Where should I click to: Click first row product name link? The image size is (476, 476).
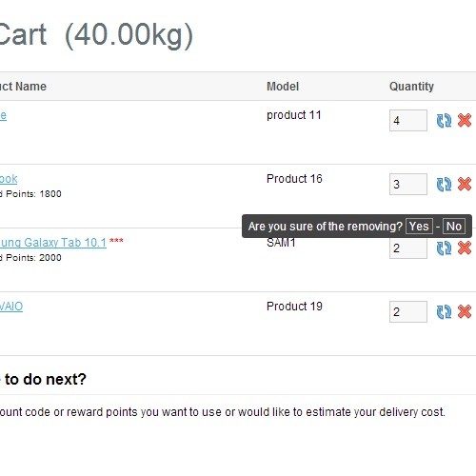(x=3, y=115)
